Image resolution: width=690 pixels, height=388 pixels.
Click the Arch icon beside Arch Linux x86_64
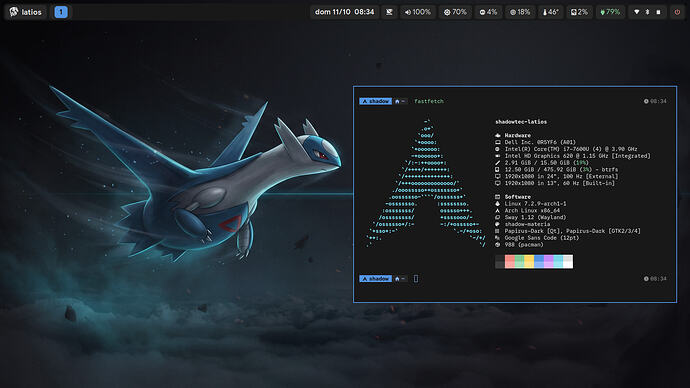498,211
